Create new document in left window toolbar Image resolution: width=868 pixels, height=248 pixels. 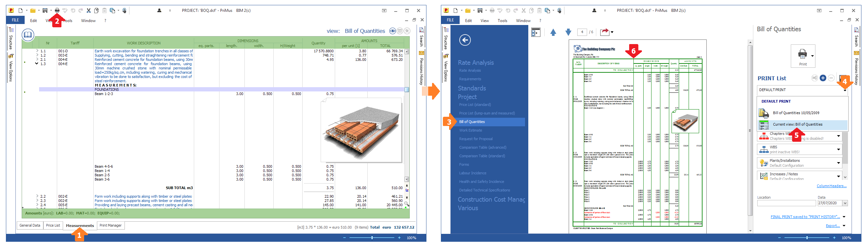(21, 11)
